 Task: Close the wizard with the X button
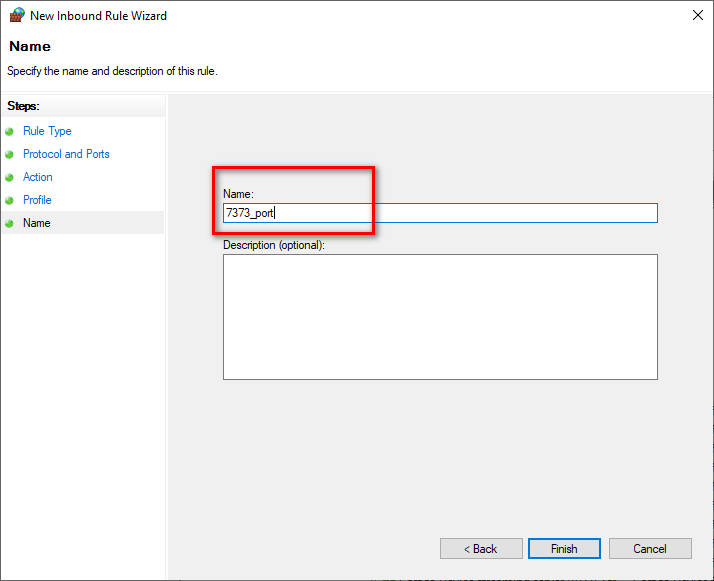(x=698, y=15)
